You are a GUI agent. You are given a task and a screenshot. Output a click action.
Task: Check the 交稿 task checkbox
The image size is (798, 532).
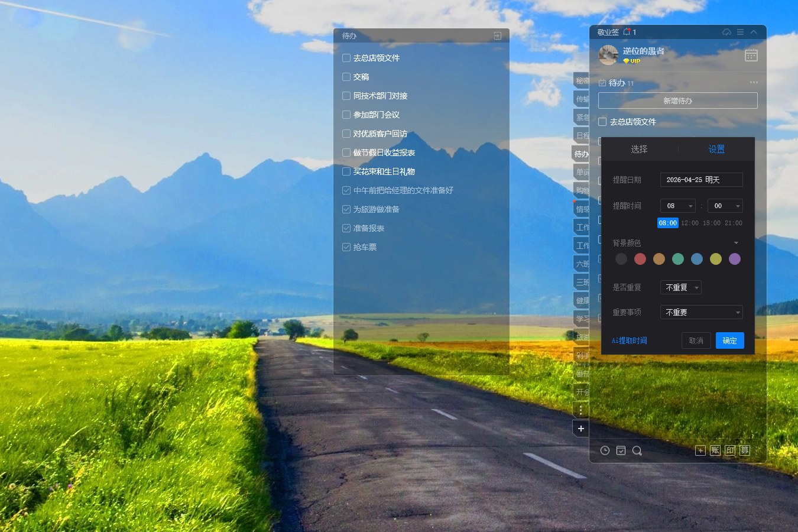(346, 77)
